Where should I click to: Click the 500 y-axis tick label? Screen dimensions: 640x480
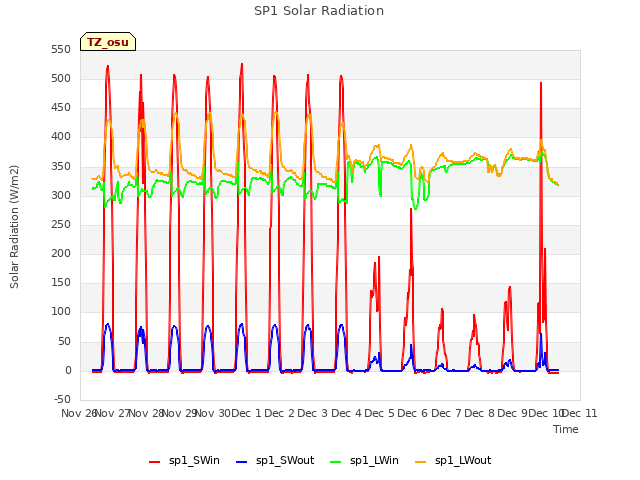[61, 78]
